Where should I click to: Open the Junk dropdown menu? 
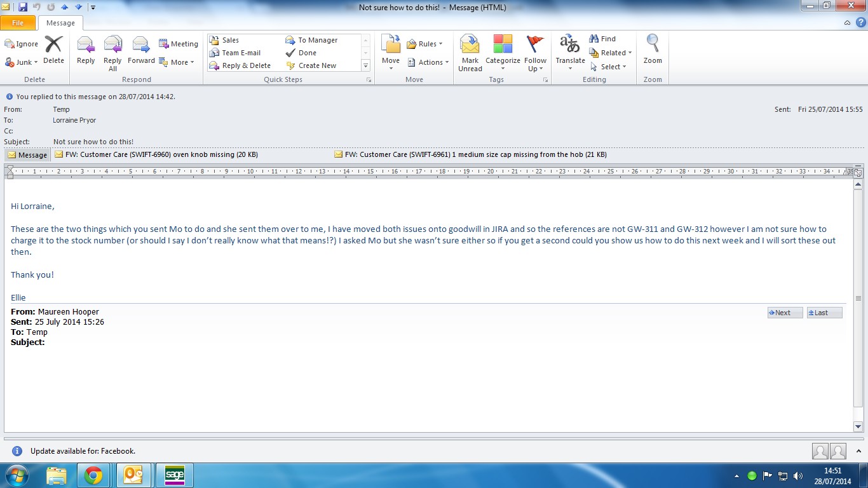(22, 62)
